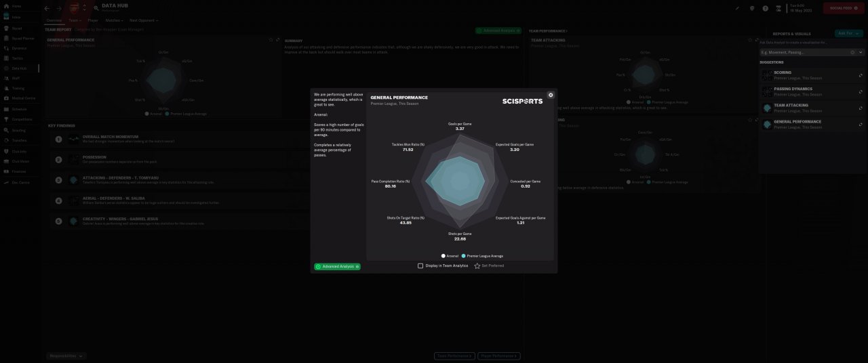The height and width of the screenshot is (363, 868).
Task: Open the club switcher up-down arrows
Action: coord(84,9)
